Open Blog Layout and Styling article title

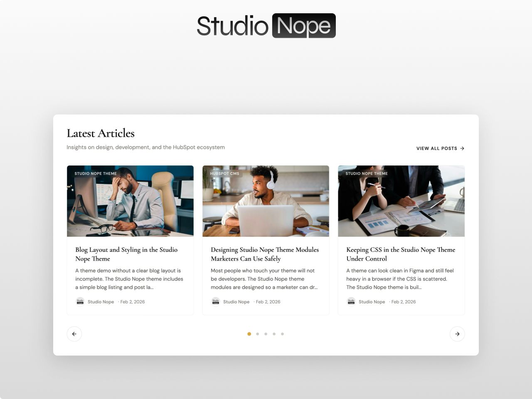126,254
